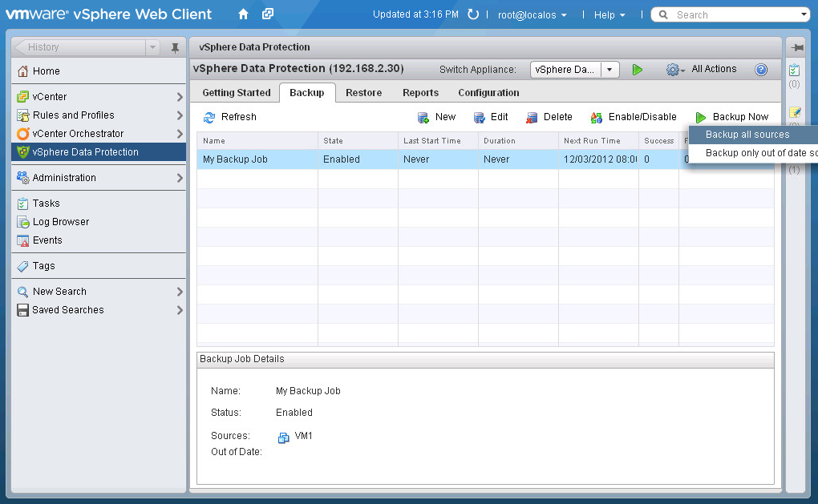Switch to the Reports tab
Screen dimensions: 818x504
click(420, 93)
